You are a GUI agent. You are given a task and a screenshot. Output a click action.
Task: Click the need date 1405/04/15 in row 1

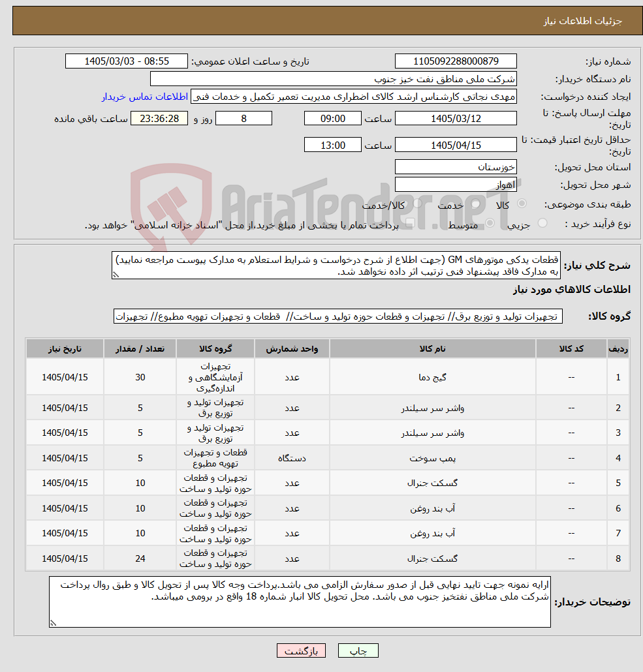click(65, 377)
